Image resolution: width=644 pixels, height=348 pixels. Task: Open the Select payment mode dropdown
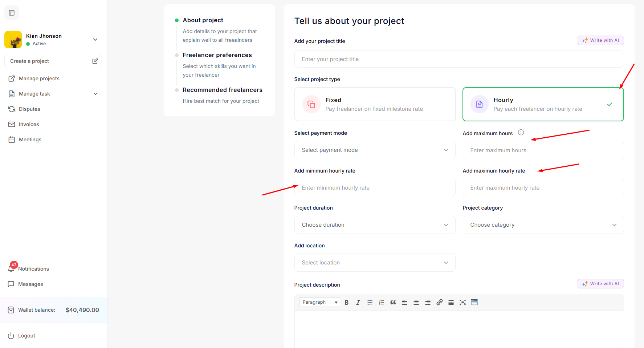(x=375, y=150)
